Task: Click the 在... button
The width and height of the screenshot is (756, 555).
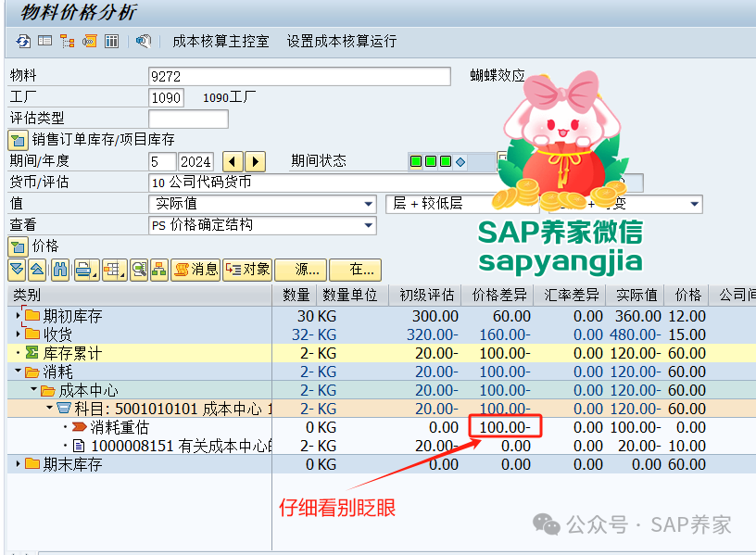Action: (356, 270)
